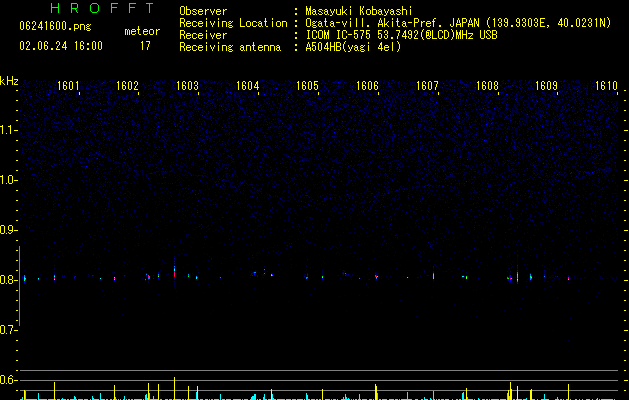
Task: Click the 1601 time marker
Action: pyautogui.click(x=68, y=86)
